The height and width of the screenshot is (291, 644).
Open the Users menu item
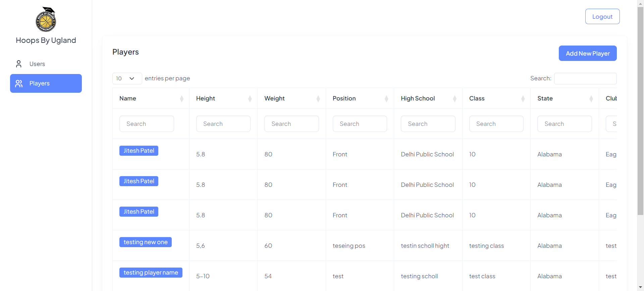pos(37,64)
